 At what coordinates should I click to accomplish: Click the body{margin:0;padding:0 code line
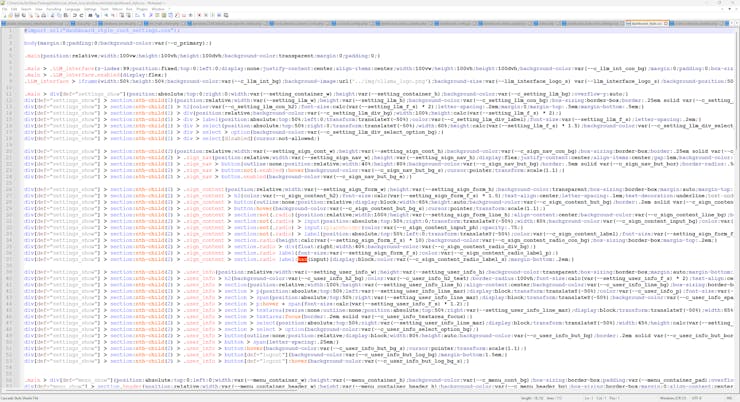[x=118, y=43]
